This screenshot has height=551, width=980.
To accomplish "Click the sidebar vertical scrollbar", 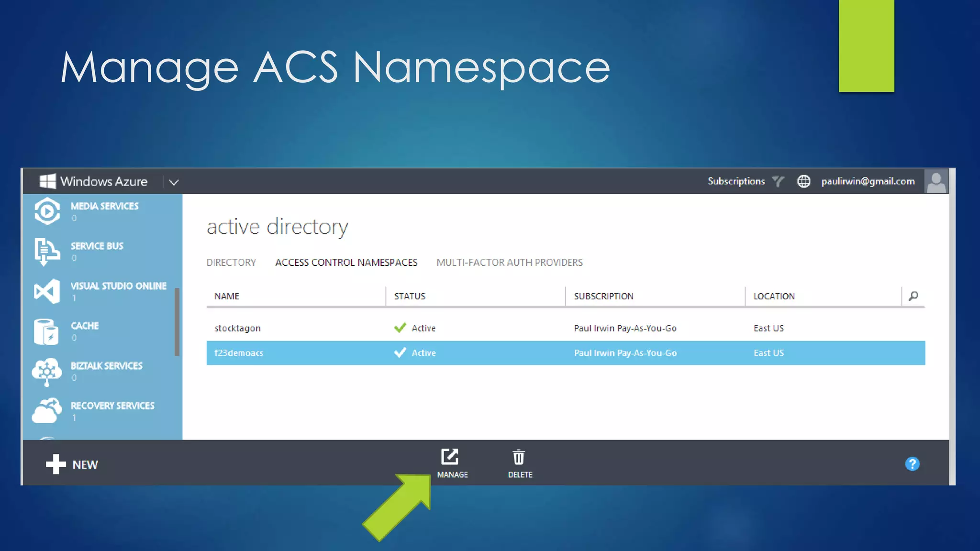I will click(177, 321).
